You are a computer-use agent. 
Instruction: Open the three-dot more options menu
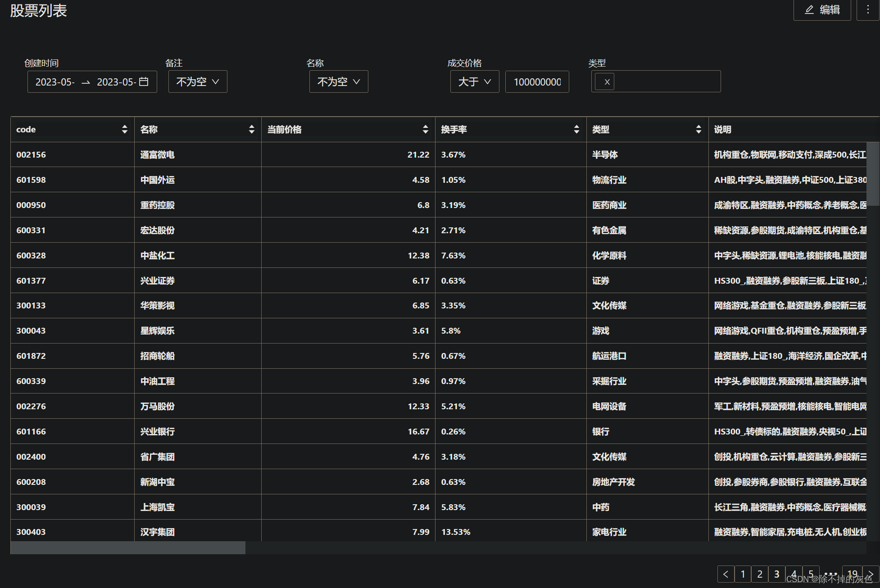click(x=867, y=9)
